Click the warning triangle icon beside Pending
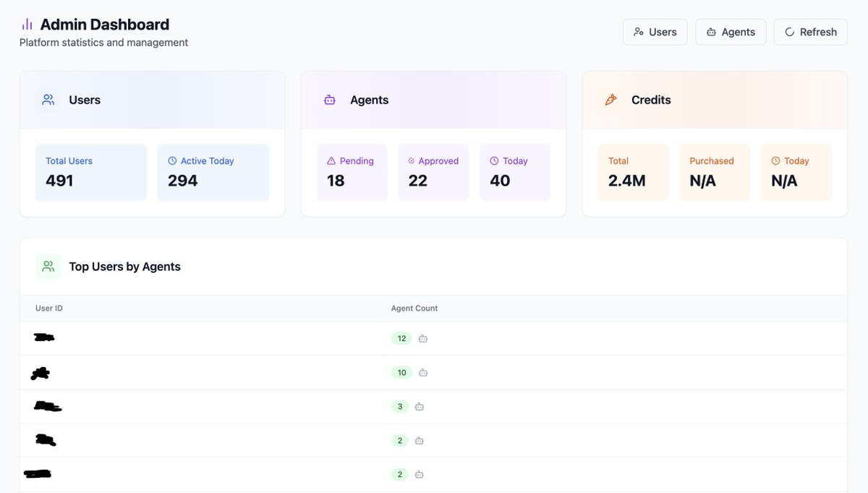Viewport: 868px width, 493px height. coord(332,161)
